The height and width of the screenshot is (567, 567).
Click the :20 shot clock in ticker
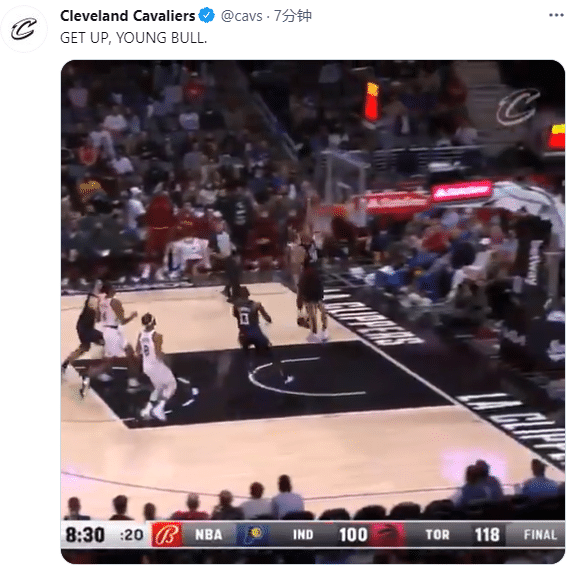(x=131, y=535)
